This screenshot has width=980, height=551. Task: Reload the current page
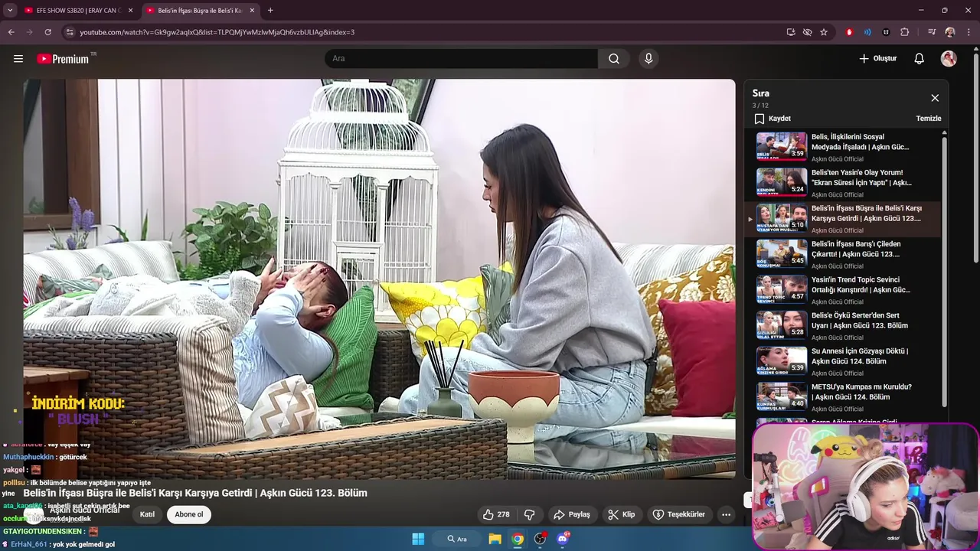pyautogui.click(x=47, y=32)
